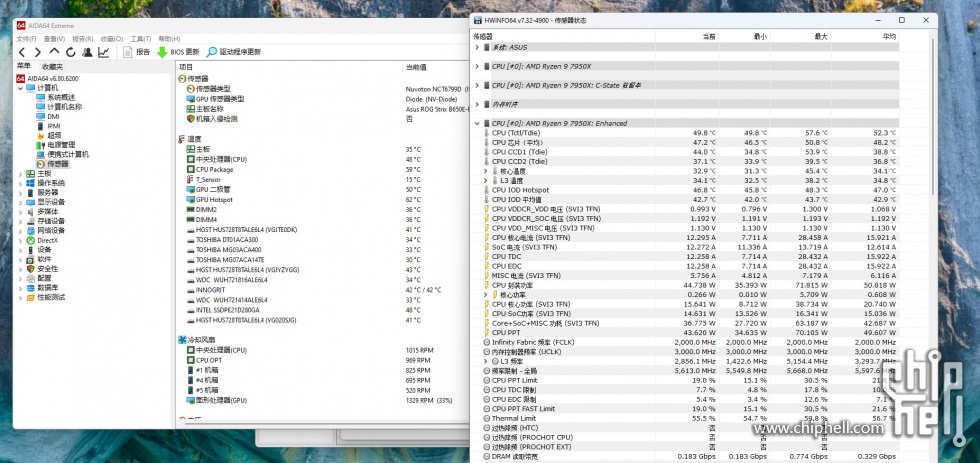Expand the 操作系统 tree node
The width and height of the screenshot is (980, 463).
(x=21, y=183)
